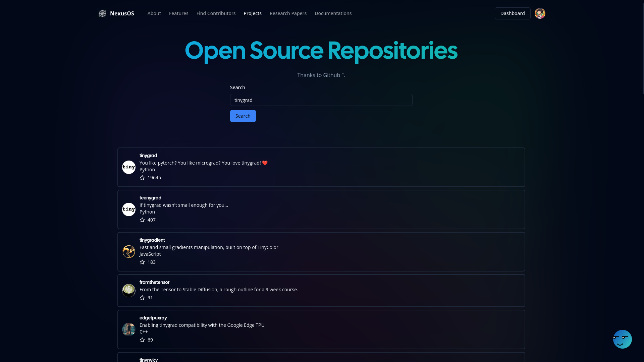Click the Dashboard button

512,13
